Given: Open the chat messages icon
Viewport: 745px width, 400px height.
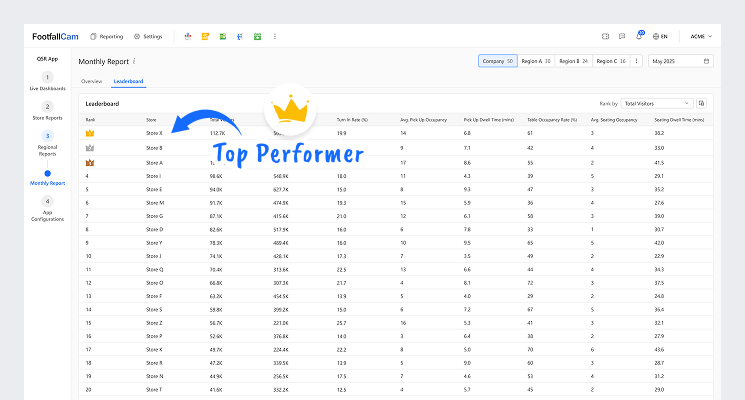Looking at the screenshot, I should [x=622, y=36].
